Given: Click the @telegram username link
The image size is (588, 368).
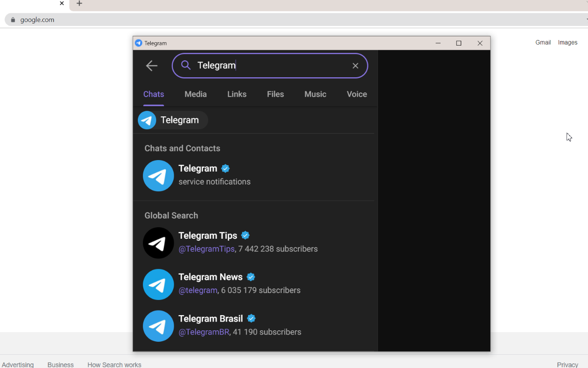Looking at the screenshot, I should (198, 290).
